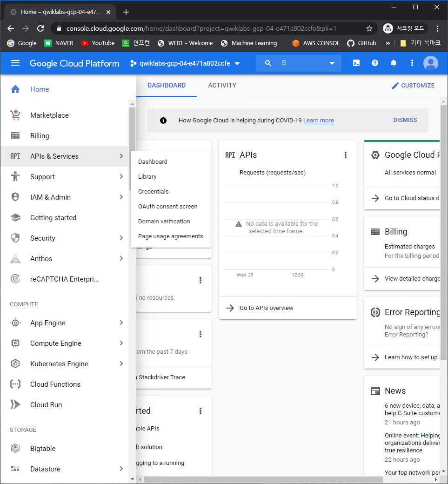Click the Compute Engine chip icon
448x484 pixels.
pos(15,343)
